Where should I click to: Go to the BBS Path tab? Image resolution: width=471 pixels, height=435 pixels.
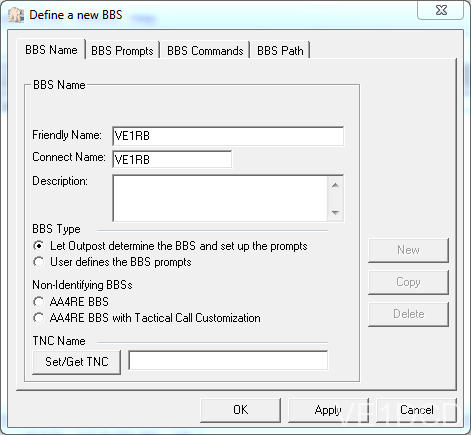[x=280, y=51]
